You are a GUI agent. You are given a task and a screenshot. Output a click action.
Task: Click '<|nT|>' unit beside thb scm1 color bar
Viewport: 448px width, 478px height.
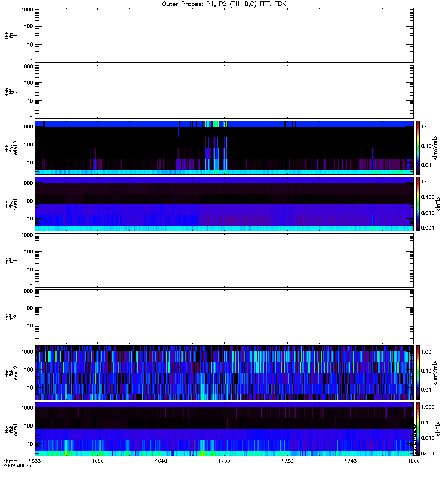pos(438,204)
